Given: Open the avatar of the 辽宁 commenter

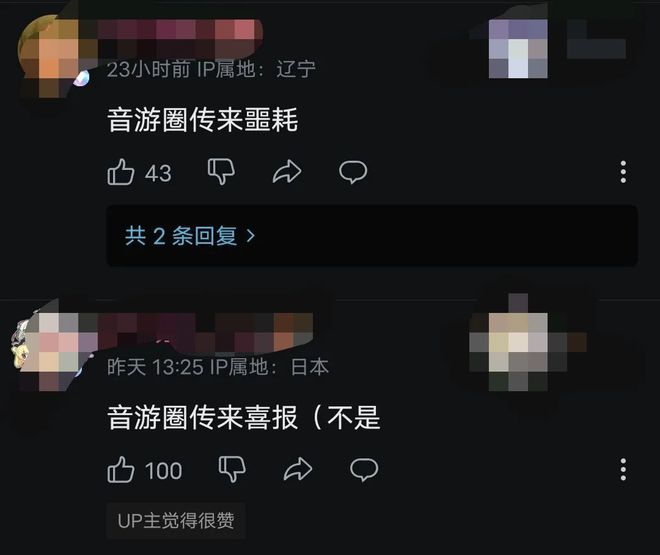Looking at the screenshot, I should 55,54.
